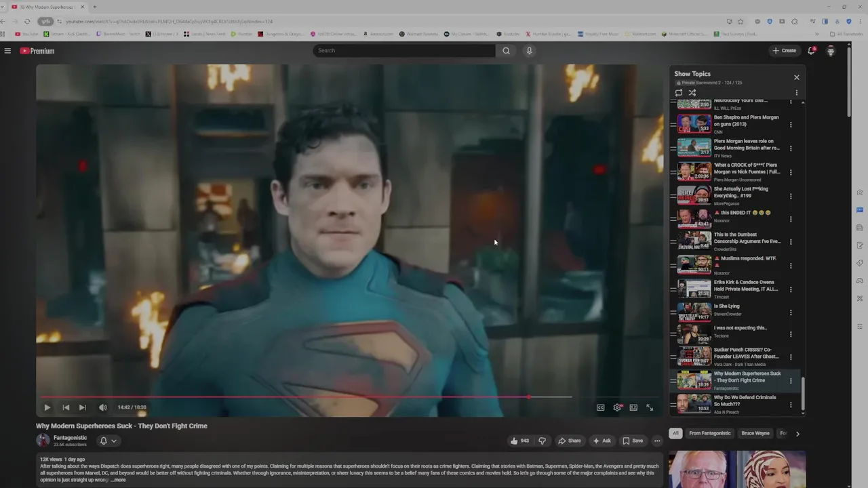Select the 'All' recommendation chip
The image size is (868, 488).
click(675, 433)
